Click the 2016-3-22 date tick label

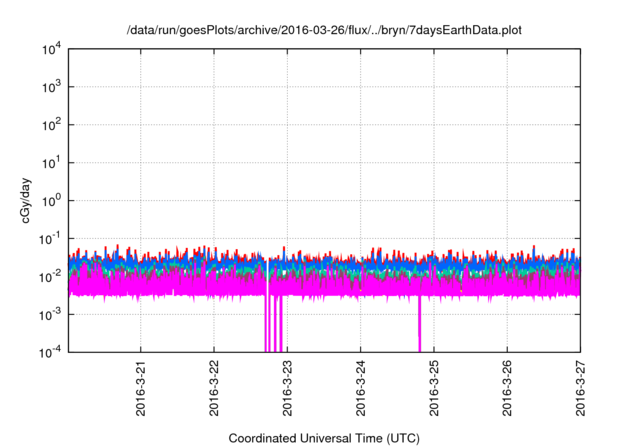[x=214, y=388]
